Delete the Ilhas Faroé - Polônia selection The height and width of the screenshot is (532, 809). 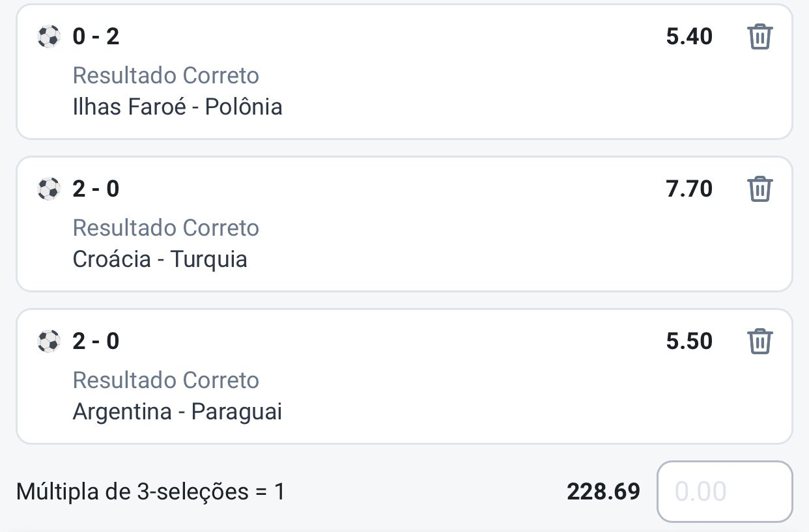tap(759, 36)
